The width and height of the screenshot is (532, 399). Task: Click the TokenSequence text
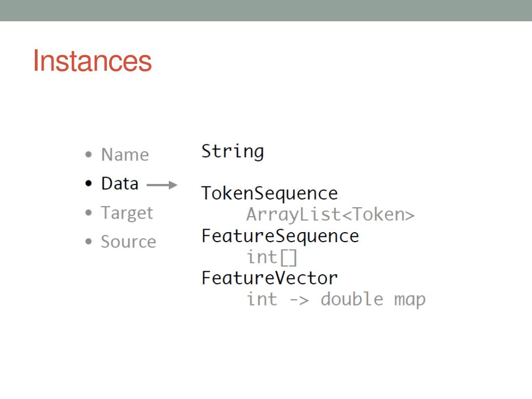[270, 194]
